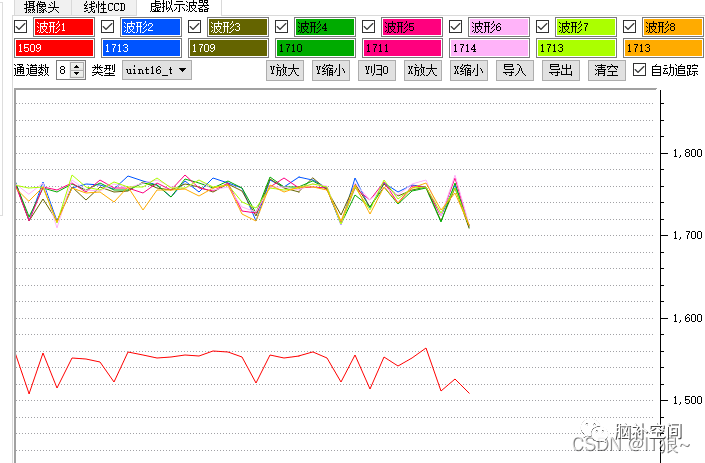Toggle the 波形3 checkbox
705x463 pixels.
[x=194, y=27]
